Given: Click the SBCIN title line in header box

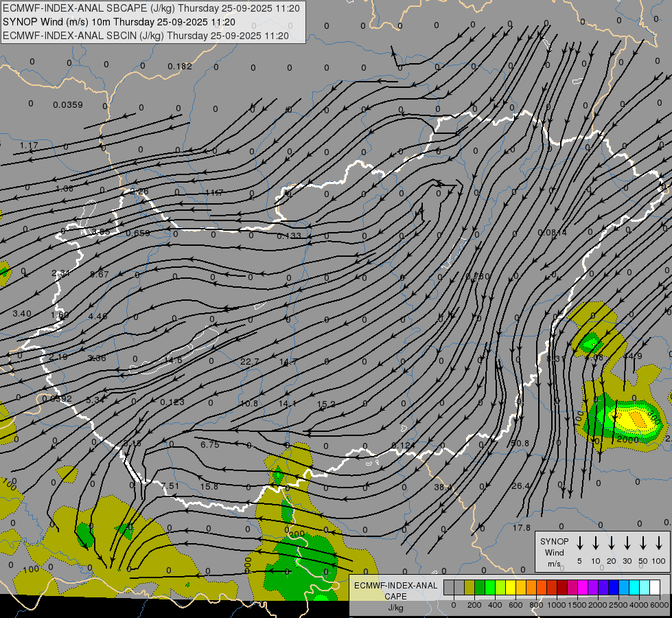Looking at the screenshot, I should click(146, 36).
